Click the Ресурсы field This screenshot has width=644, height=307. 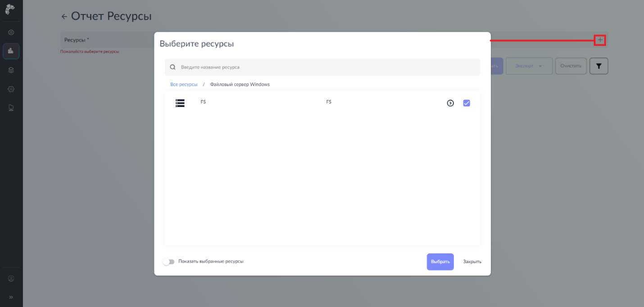[333, 40]
